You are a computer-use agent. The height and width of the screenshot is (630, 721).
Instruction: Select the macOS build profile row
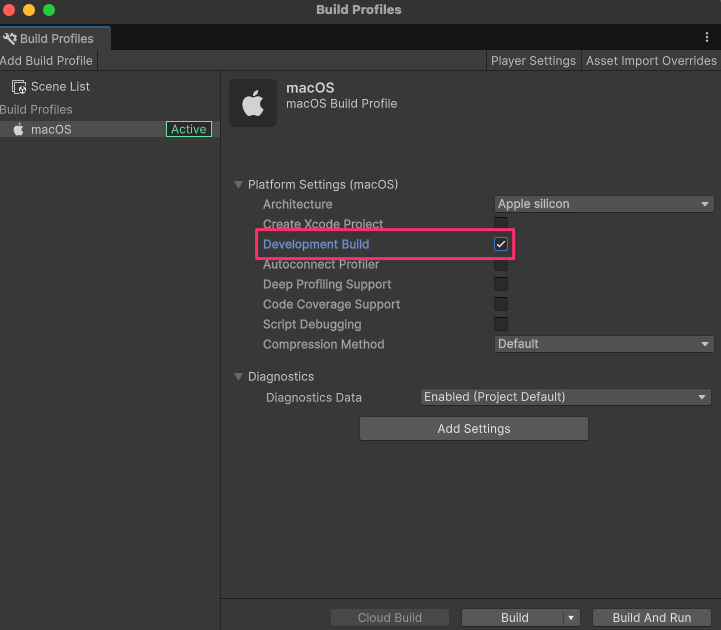(x=110, y=130)
